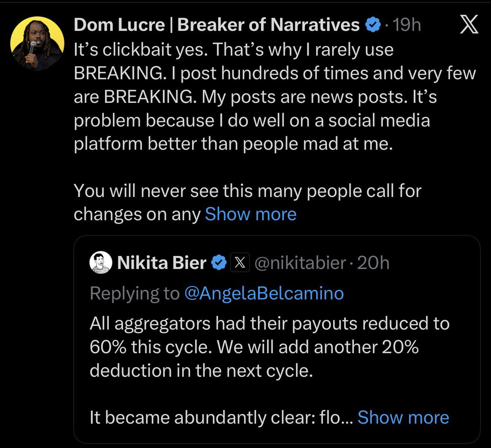Click the "Replying to" label in quoted post

[x=135, y=294]
